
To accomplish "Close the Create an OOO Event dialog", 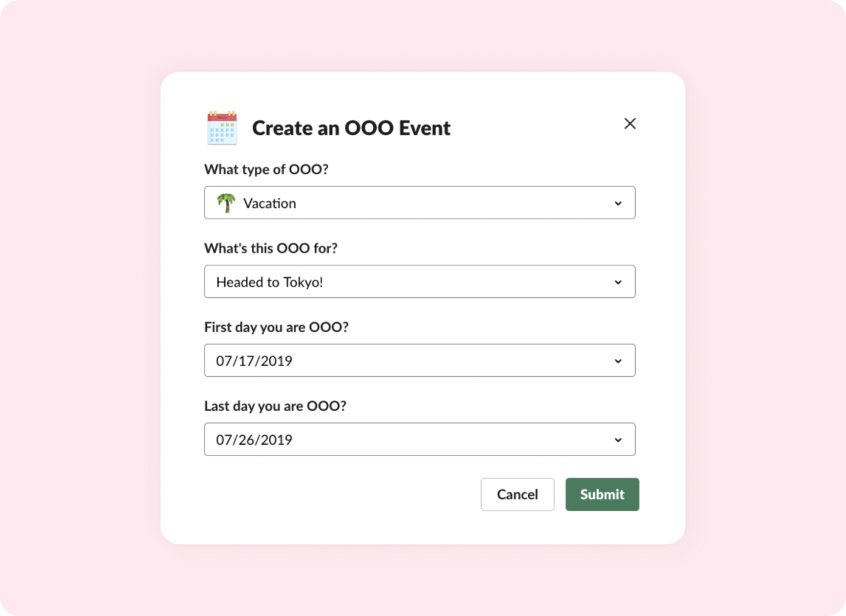I will [630, 124].
